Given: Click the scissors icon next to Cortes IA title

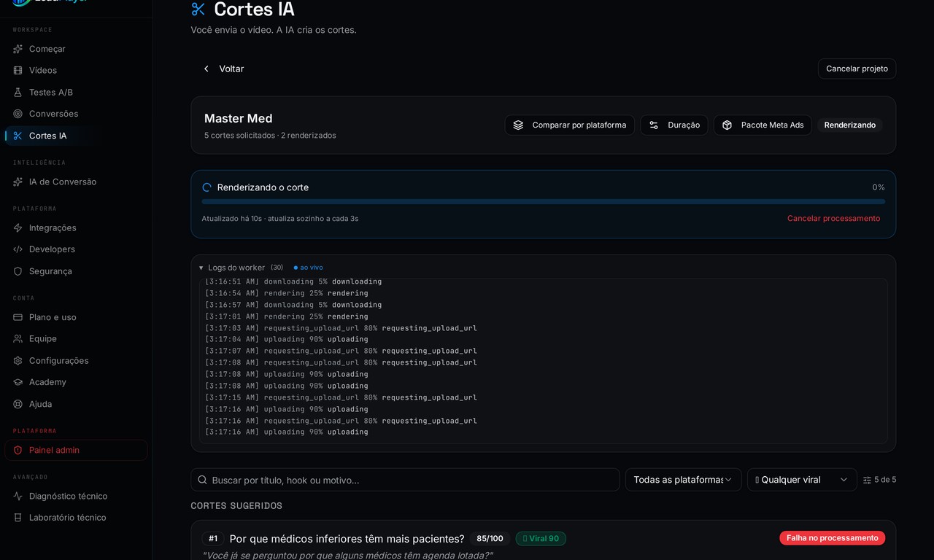Looking at the screenshot, I should [198, 9].
